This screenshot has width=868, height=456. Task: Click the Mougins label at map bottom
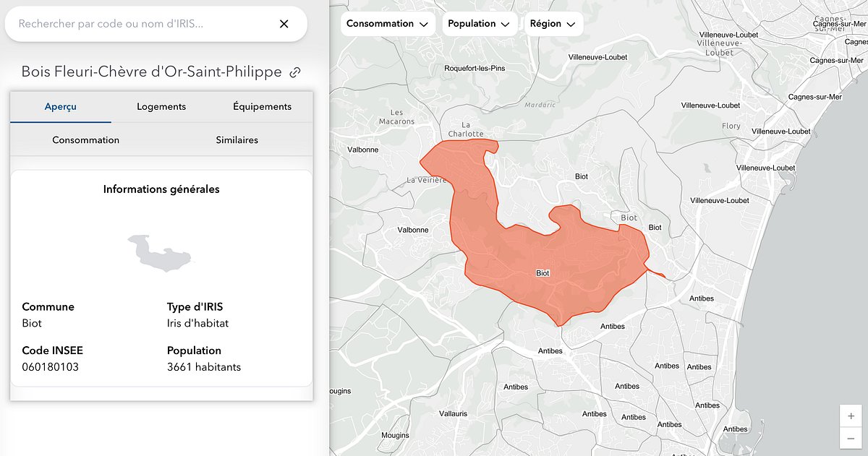point(394,436)
